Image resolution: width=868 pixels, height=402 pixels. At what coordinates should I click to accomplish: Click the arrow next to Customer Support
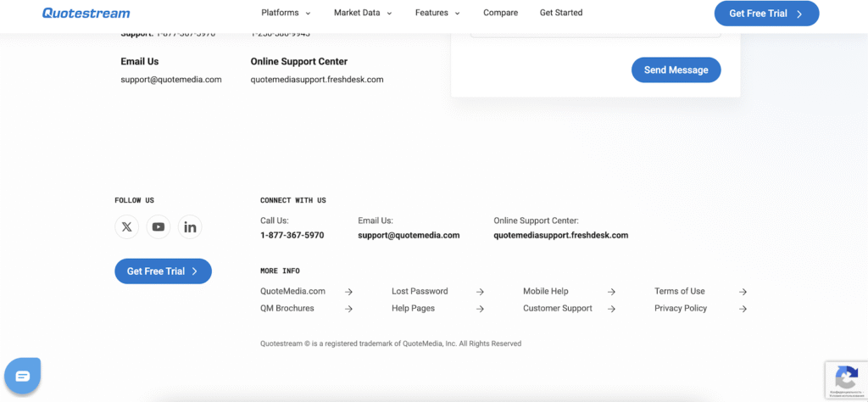(x=611, y=309)
